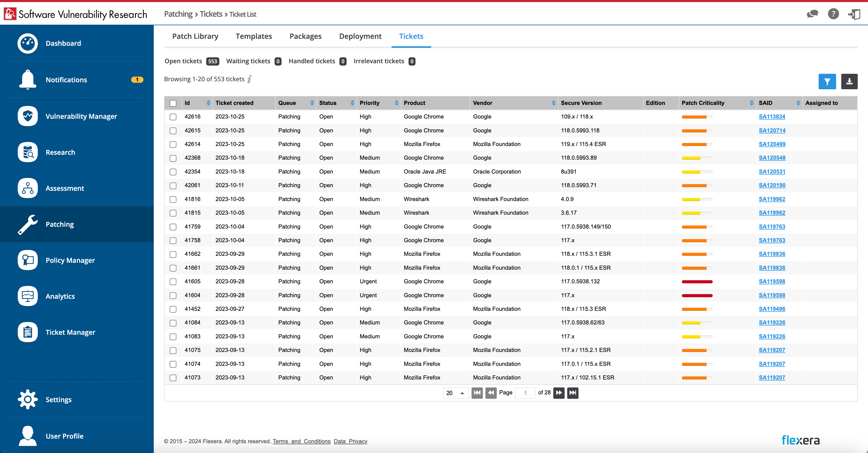Open the filter icon above the table
The height and width of the screenshot is (453, 868).
[x=827, y=81]
